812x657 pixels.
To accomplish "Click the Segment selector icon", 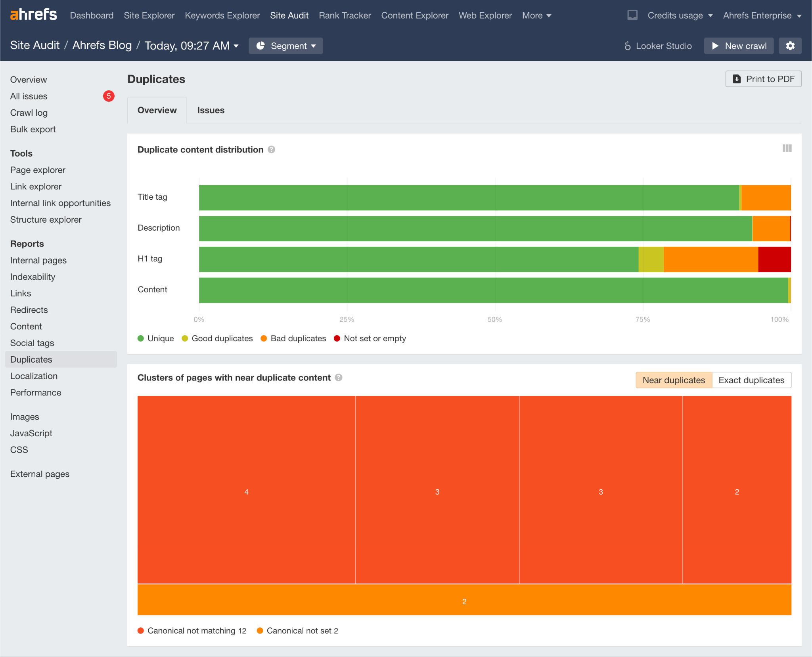I will (262, 46).
